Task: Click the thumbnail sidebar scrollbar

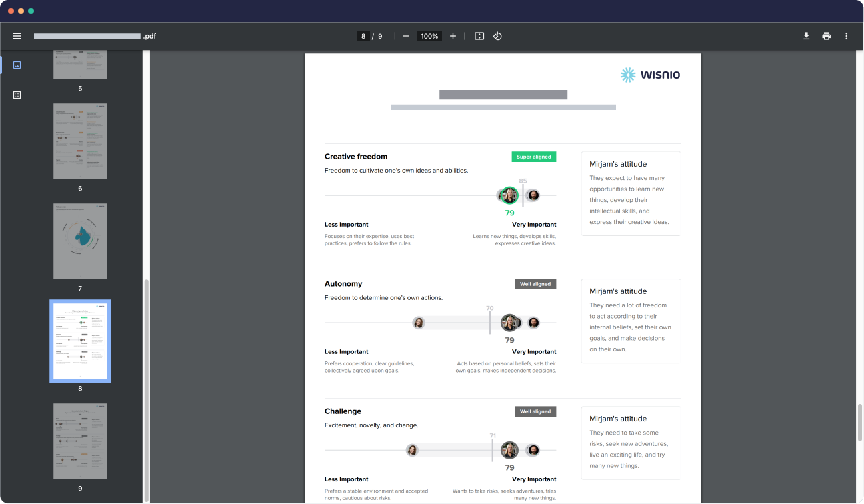Action: [147, 391]
